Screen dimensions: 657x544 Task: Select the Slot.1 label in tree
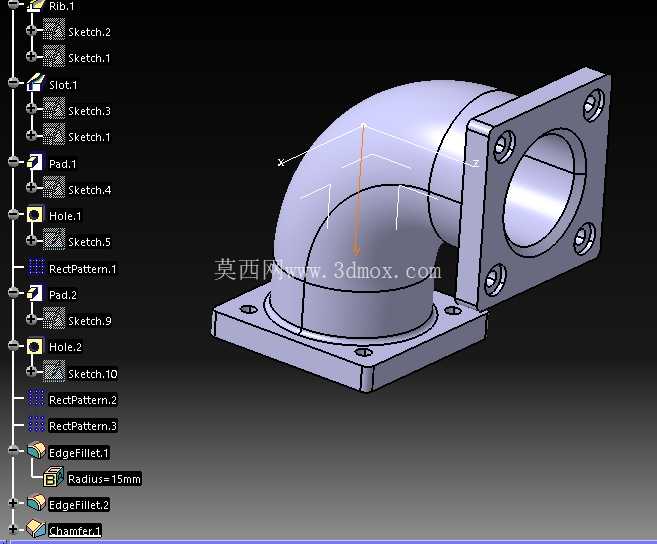(63, 85)
